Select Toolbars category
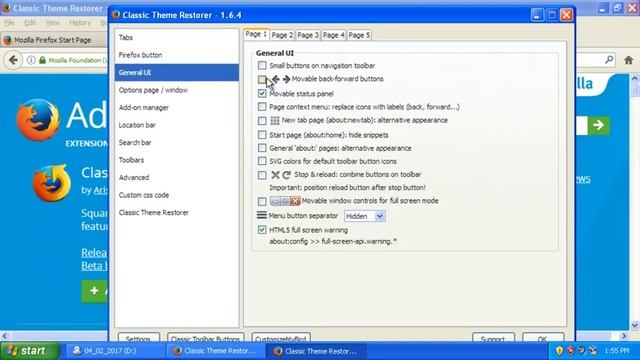 click(177, 160)
